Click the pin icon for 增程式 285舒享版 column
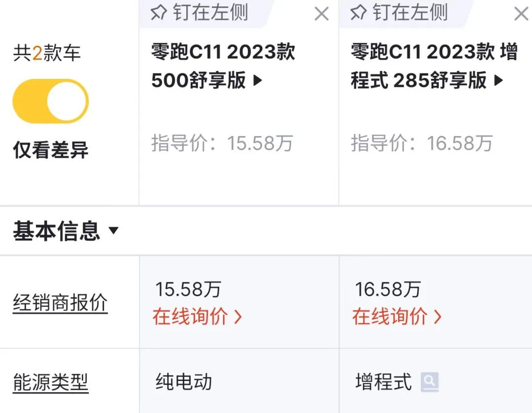The height and width of the screenshot is (413, 532). (x=358, y=13)
